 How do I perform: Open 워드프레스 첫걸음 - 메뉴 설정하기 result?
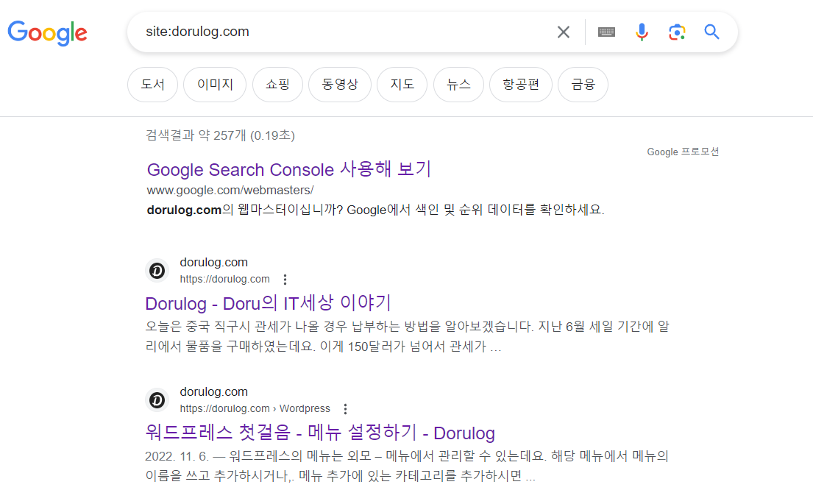[320, 433]
